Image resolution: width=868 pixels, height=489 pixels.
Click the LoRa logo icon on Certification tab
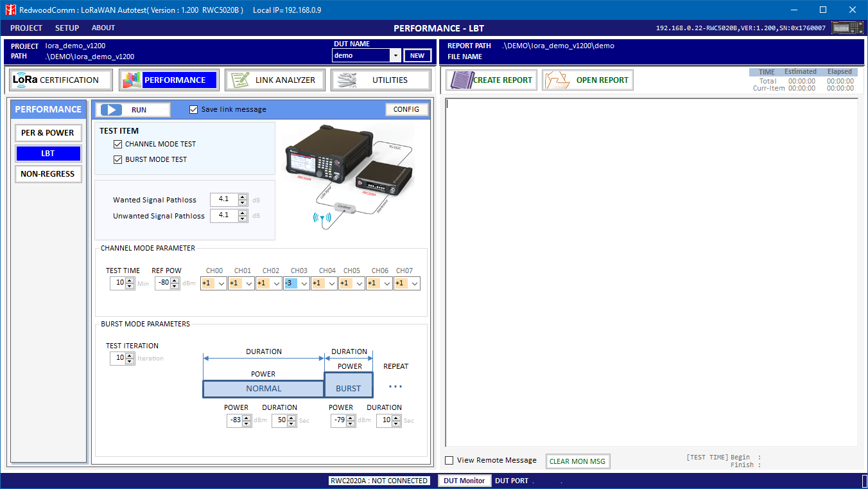pos(26,80)
